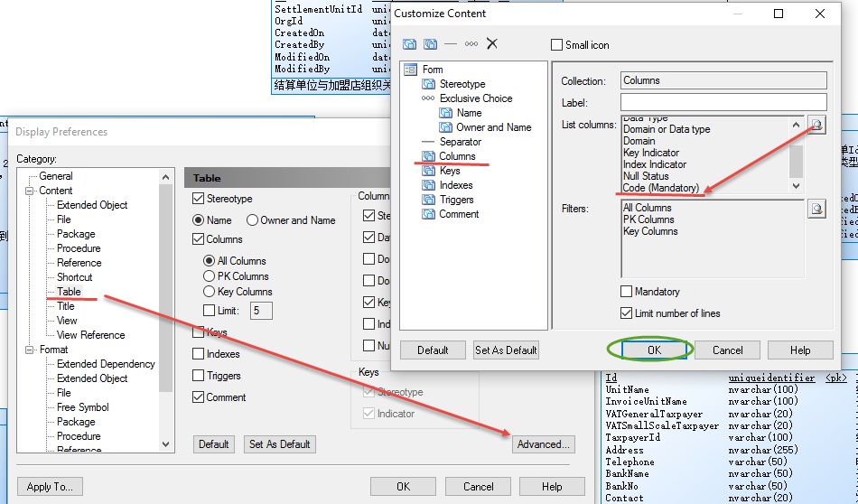The height and width of the screenshot is (504, 858).
Task: Click the icon beside Owner and Name node
Action: pos(445,127)
